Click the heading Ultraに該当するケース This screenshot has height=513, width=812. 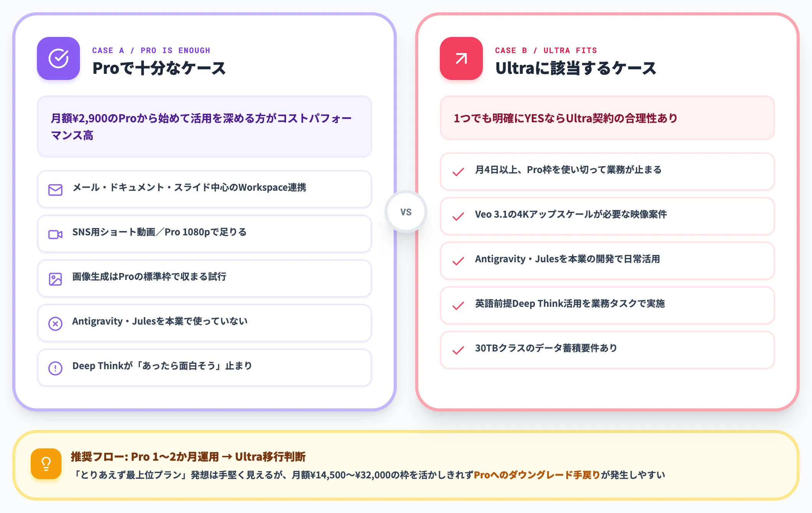coord(576,68)
